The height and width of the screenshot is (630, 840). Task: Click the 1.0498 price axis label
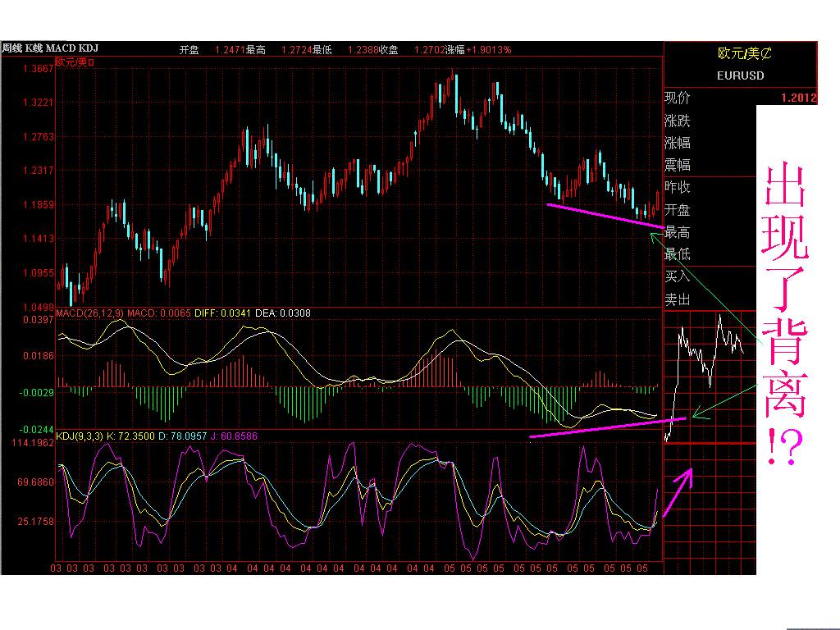click(38, 307)
